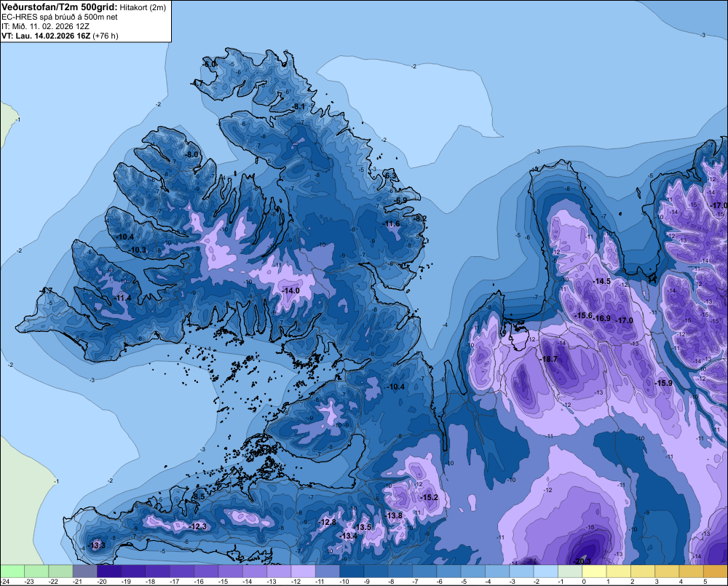
Task: Click the '-16' label in the legend scale
Action: tap(198, 582)
